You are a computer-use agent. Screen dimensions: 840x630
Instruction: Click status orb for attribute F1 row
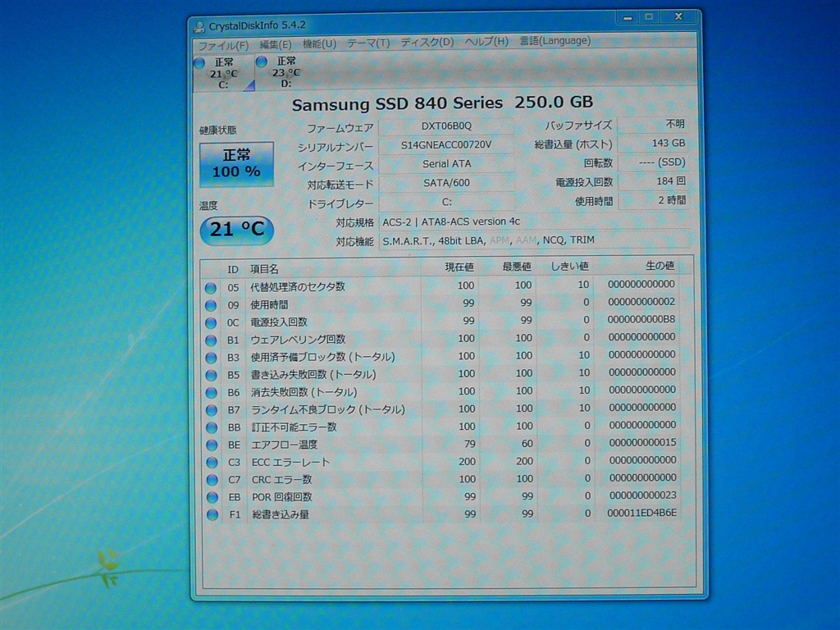click(212, 514)
